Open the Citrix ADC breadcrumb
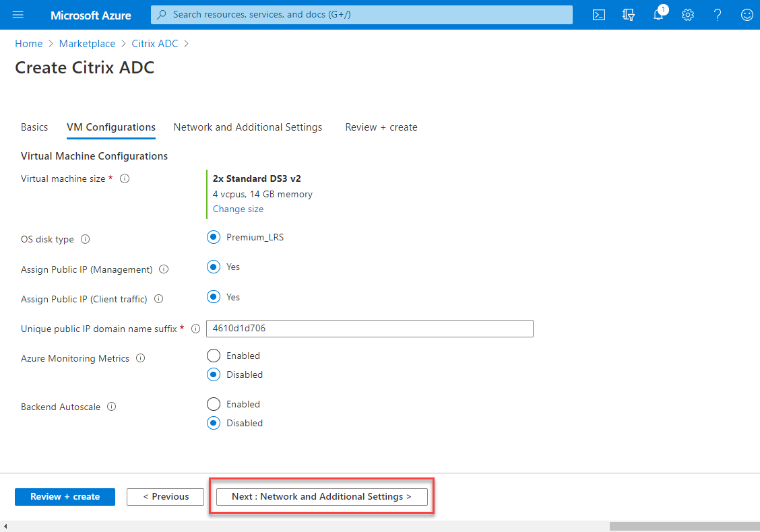Image resolution: width=760 pixels, height=532 pixels. (155, 44)
